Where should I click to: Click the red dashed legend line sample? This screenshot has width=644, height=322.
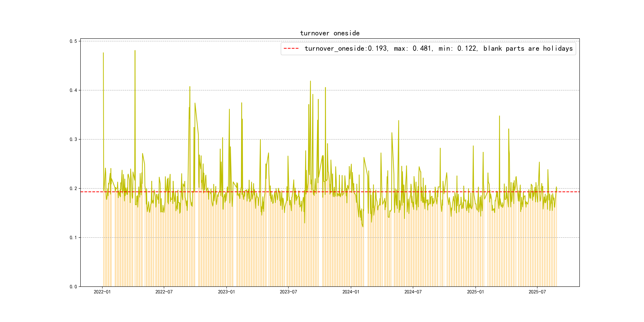pos(291,48)
